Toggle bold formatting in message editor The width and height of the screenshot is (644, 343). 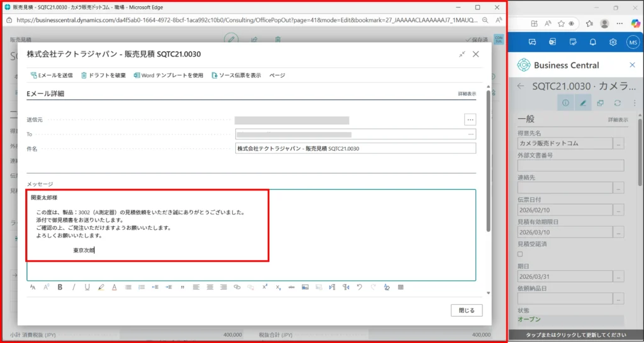pos(60,287)
